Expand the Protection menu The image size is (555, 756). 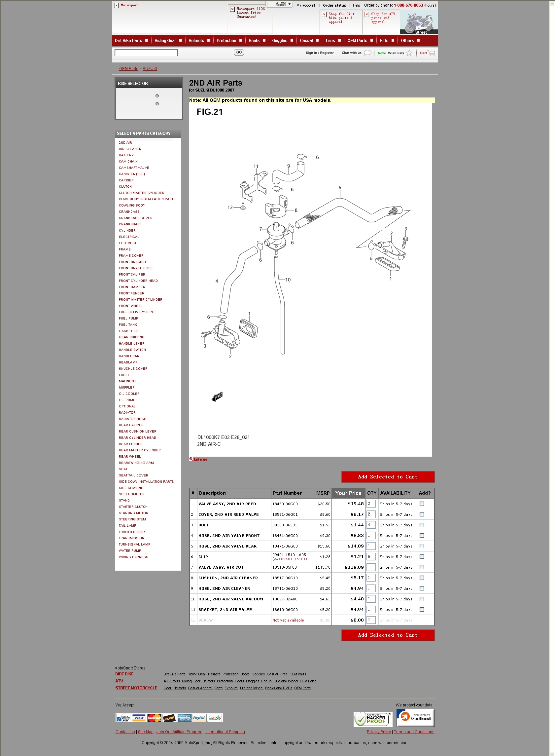tap(229, 41)
